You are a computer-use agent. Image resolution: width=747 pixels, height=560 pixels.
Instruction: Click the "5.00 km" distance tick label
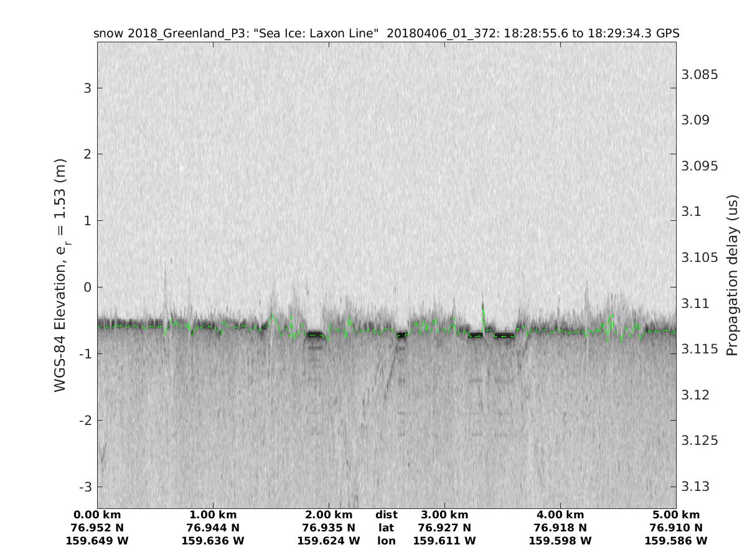click(676, 515)
